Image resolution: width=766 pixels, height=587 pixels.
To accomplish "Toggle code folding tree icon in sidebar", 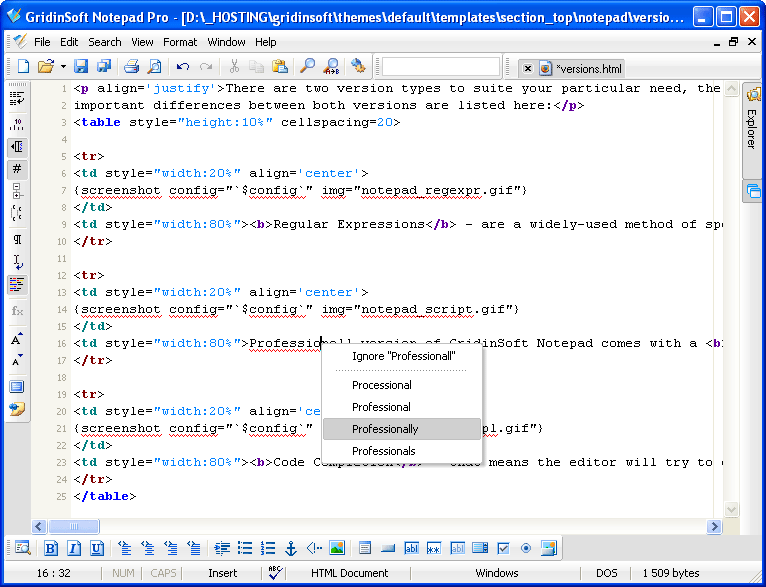I will pos(17,191).
